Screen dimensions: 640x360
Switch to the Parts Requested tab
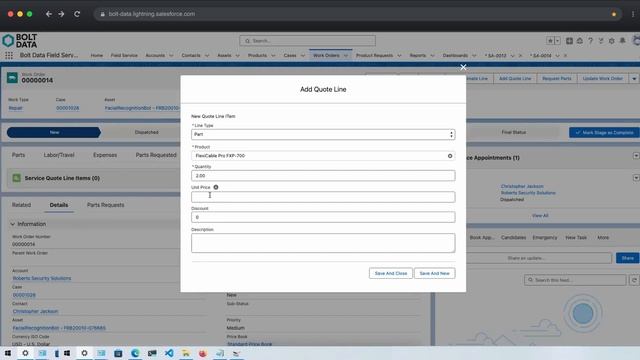(156, 155)
